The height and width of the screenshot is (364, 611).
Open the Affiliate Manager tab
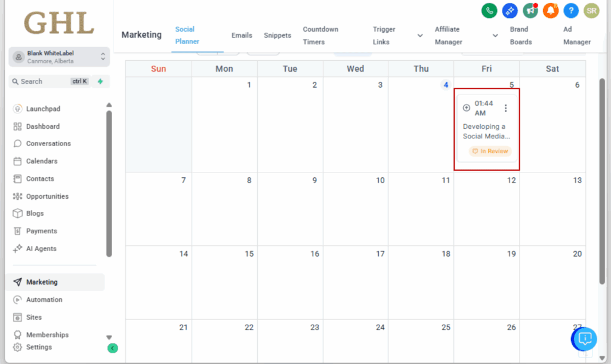[x=449, y=35]
